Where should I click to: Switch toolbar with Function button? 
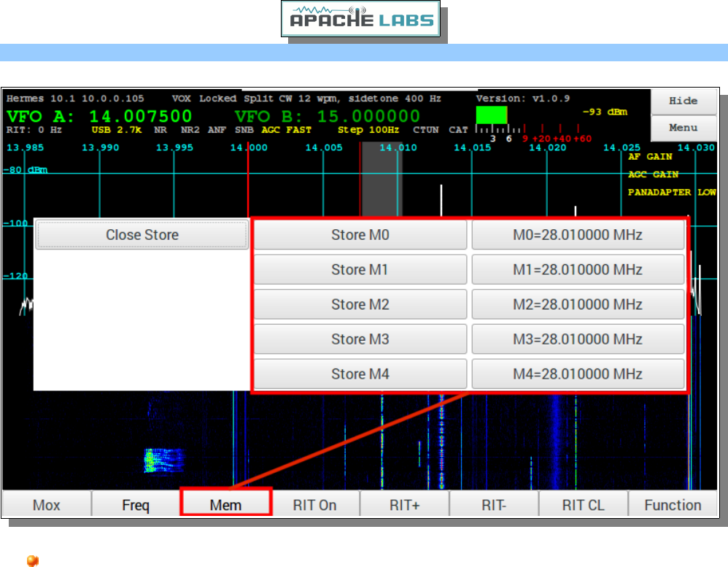coord(673,504)
